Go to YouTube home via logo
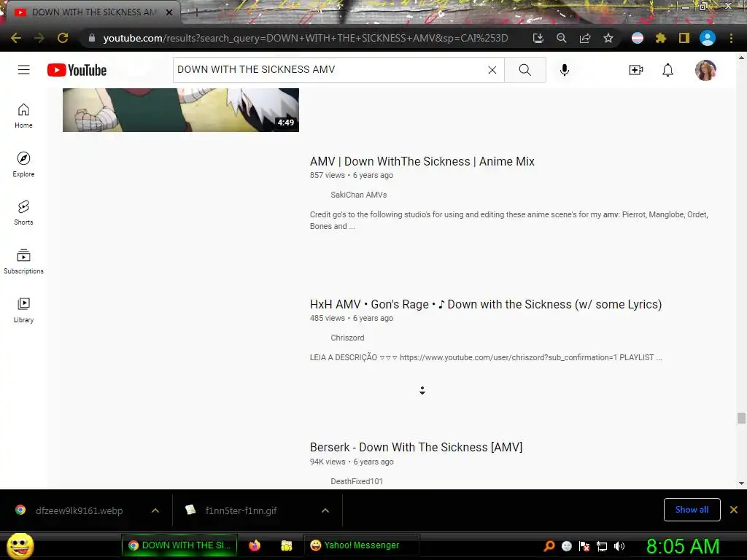The height and width of the screenshot is (560, 747). (77, 70)
